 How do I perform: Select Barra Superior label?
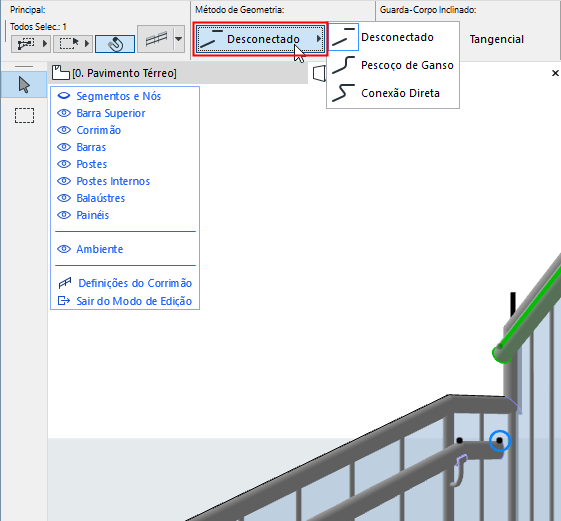(x=111, y=113)
